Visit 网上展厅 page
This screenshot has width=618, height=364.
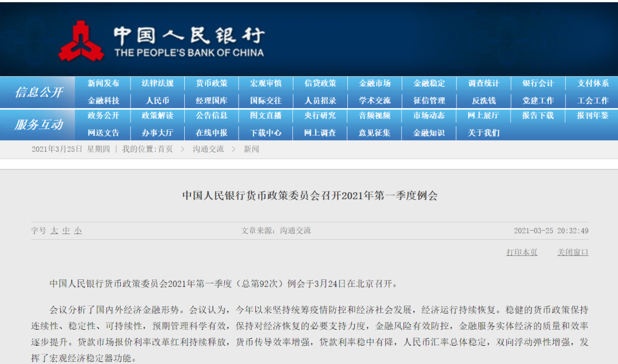point(484,116)
